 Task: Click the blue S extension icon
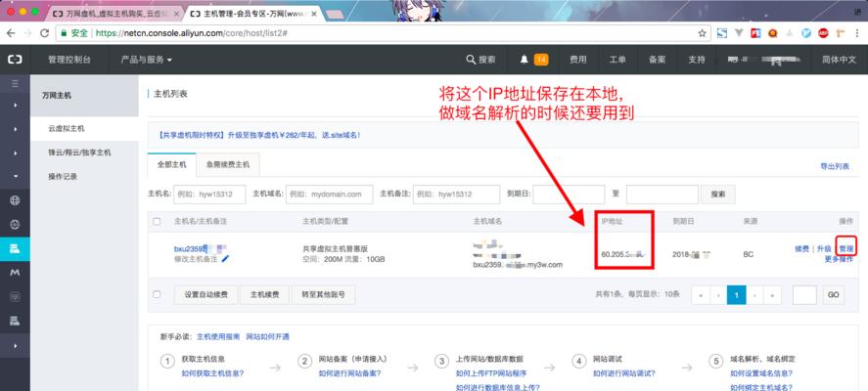point(722,33)
